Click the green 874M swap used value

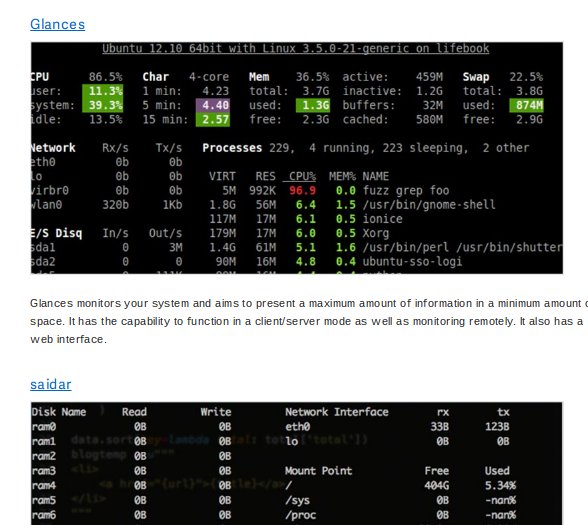pyautogui.click(x=526, y=105)
